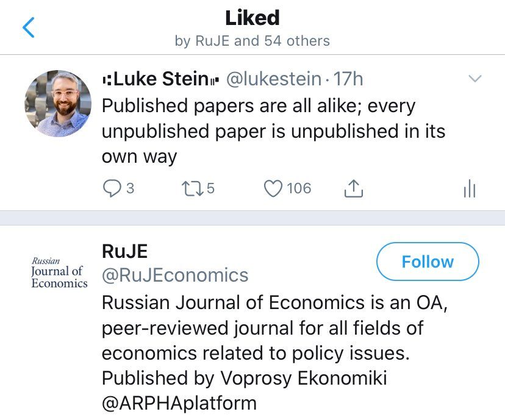Tap RuJE's bio description text

[x=274, y=340]
